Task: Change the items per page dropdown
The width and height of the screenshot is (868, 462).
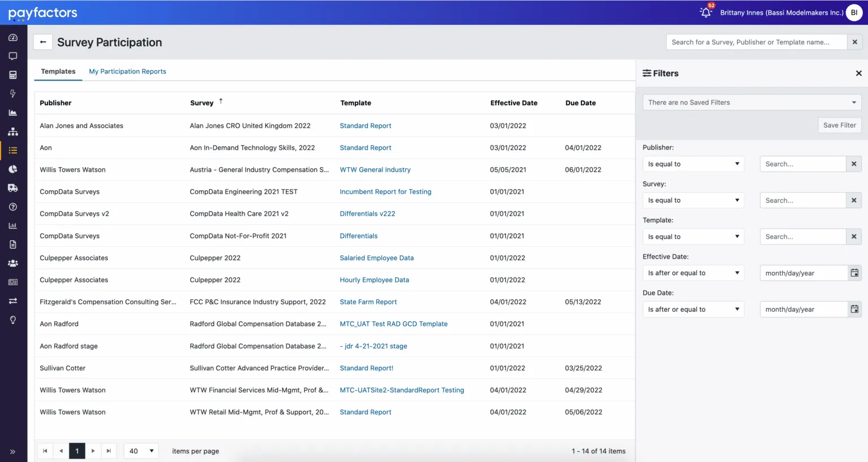Action: [141, 451]
